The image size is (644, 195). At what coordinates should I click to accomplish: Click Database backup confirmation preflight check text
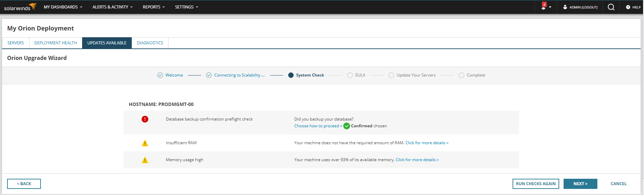[209, 119]
